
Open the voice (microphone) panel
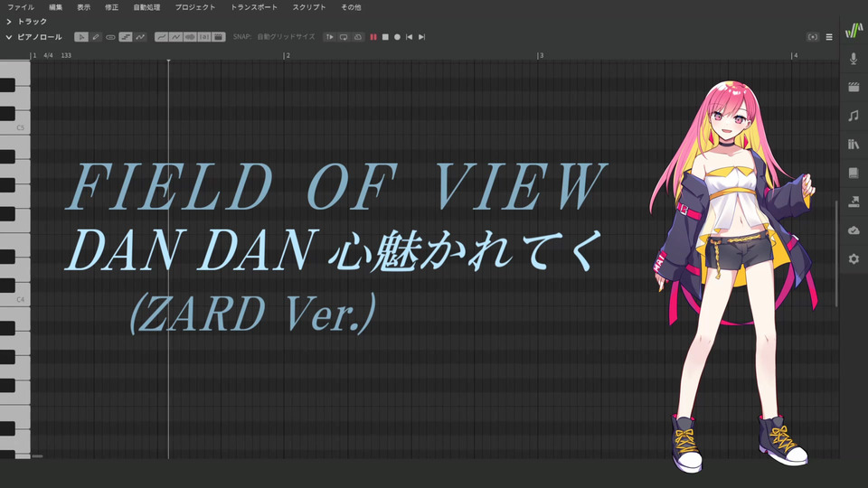(854, 58)
